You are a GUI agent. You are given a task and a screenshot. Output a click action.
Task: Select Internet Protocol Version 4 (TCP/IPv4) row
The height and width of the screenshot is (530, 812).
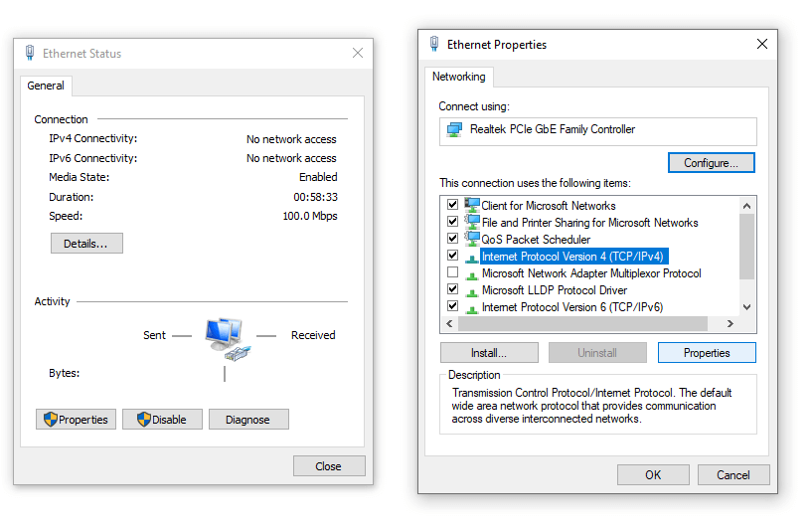[x=572, y=257]
